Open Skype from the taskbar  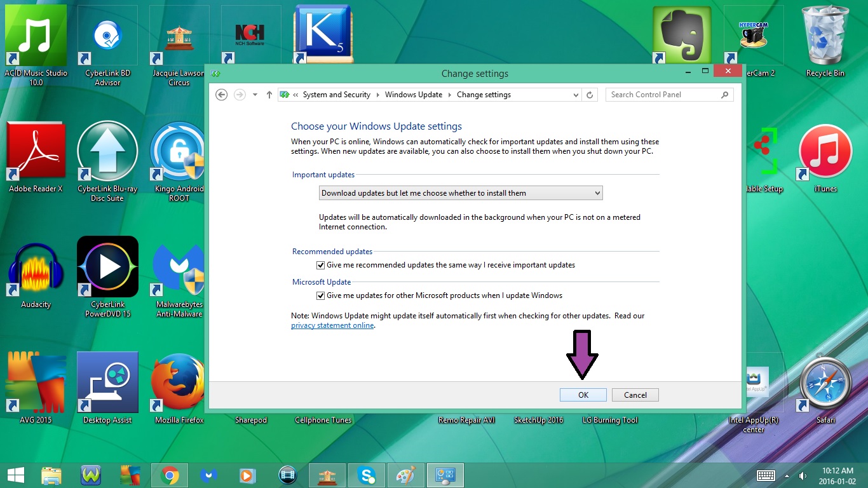367,475
